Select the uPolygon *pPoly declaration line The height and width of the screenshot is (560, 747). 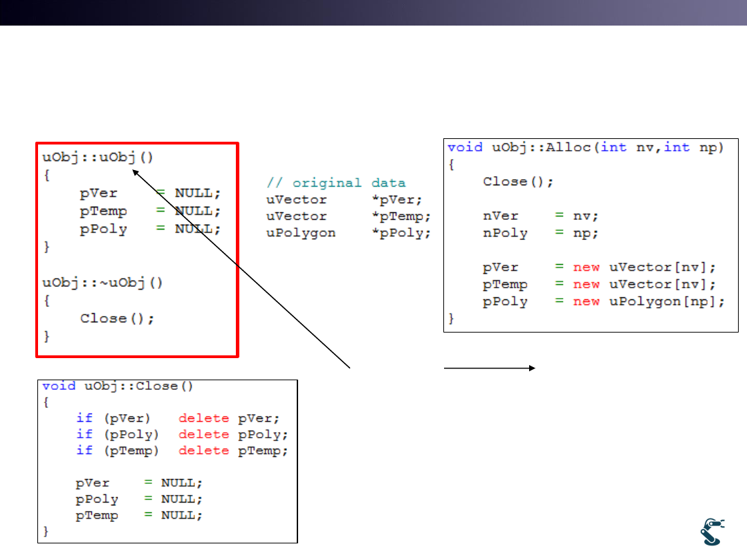(349, 233)
